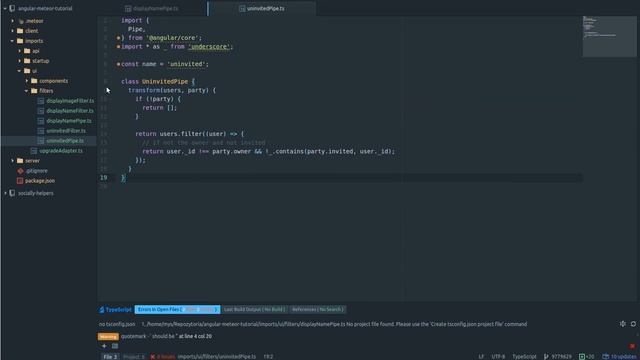Open the 10 updates package notice

coord(619,356)
